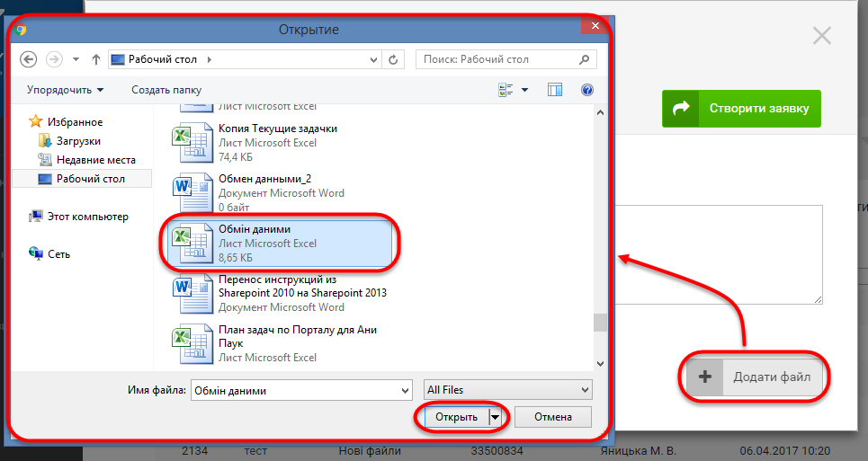Click the Створити заявку green button

(742, 108)
